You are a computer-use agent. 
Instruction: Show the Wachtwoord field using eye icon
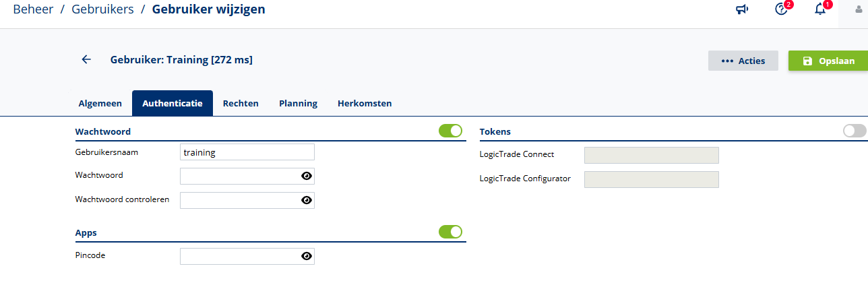[x=307, y=176]
